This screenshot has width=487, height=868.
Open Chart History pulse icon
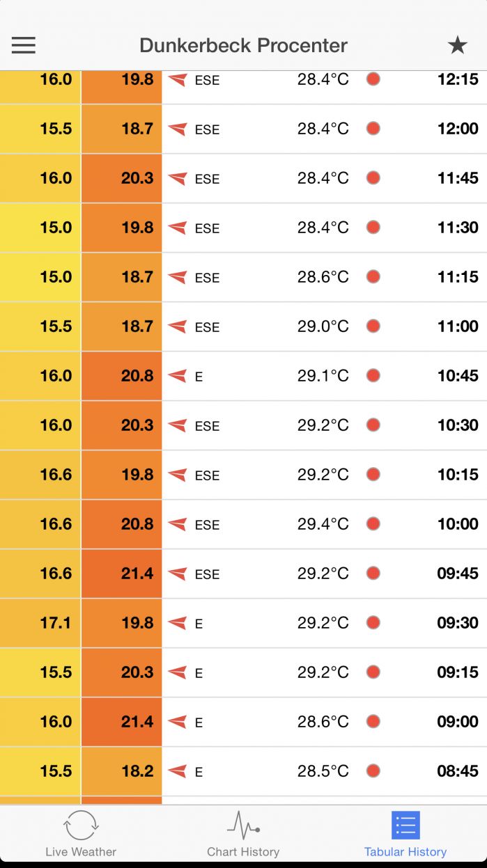[x=243, y=826]
